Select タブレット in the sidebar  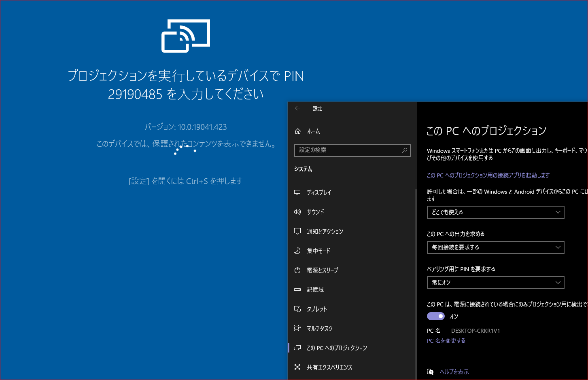352,309
